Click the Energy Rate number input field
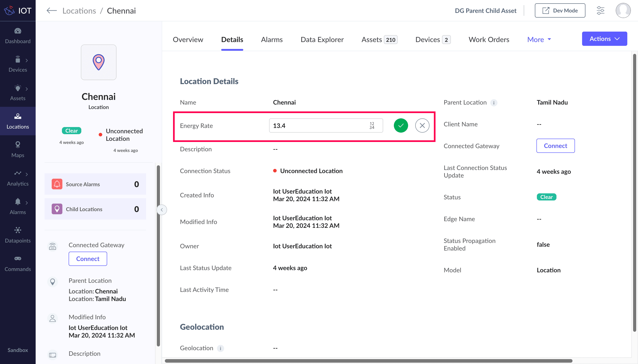 pyautogui.click(x=318, y=125)
